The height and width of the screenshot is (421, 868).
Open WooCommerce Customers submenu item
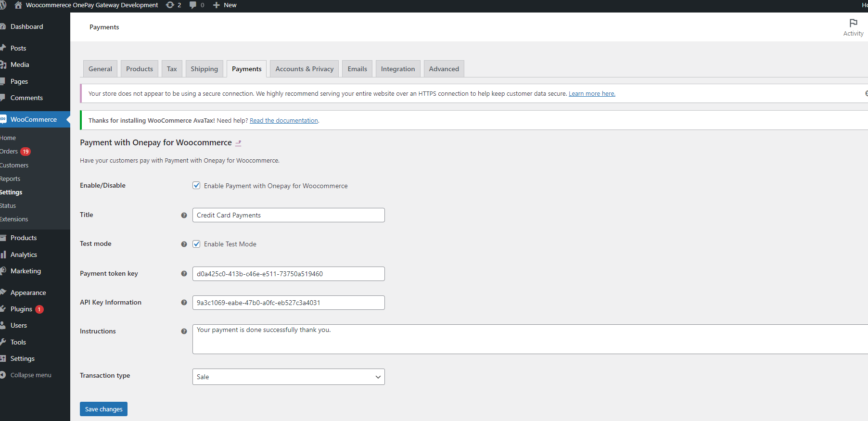pos(14,165)
